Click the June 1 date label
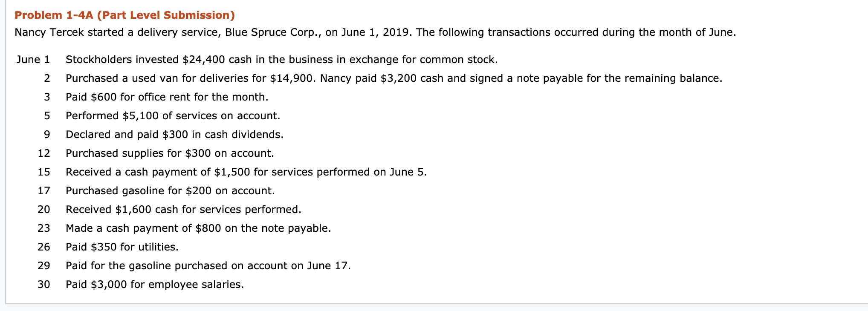This screenshot has height=311, width=868. click(33, 60)
